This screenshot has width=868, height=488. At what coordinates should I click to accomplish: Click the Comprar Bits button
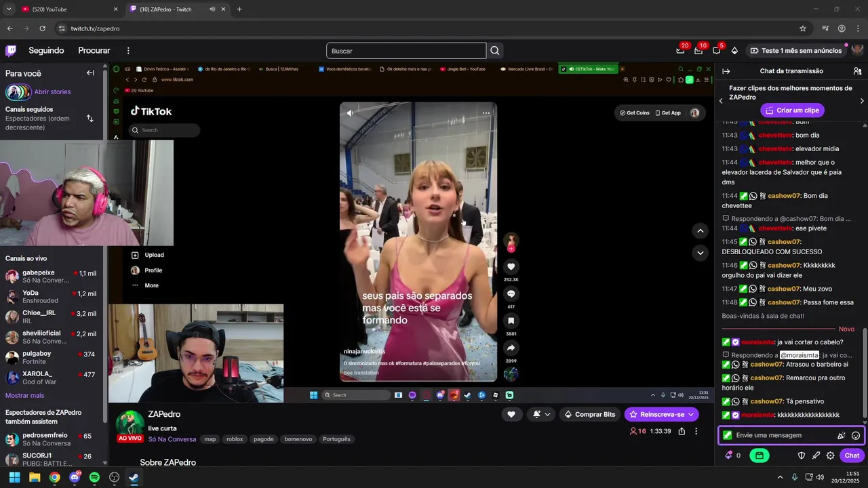pos(589,414)
